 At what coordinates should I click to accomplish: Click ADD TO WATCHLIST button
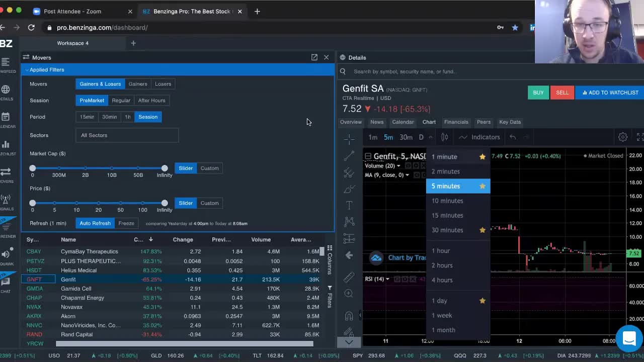click(x=610, y=93)
